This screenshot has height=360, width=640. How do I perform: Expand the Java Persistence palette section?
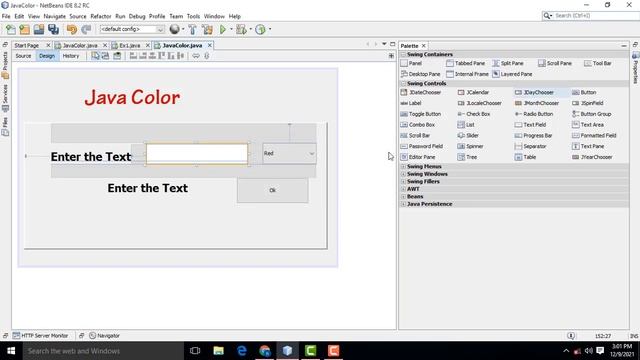403,204
